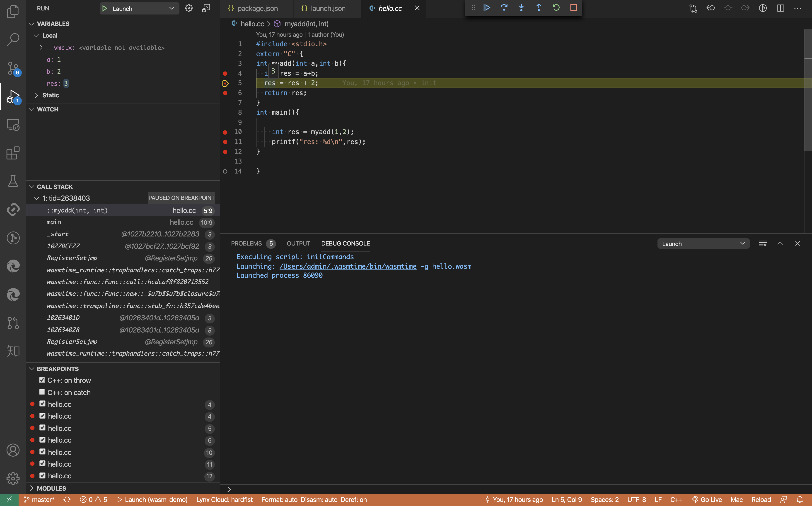
Task: Select the main frame in call stack
Action: click(54, 222)
